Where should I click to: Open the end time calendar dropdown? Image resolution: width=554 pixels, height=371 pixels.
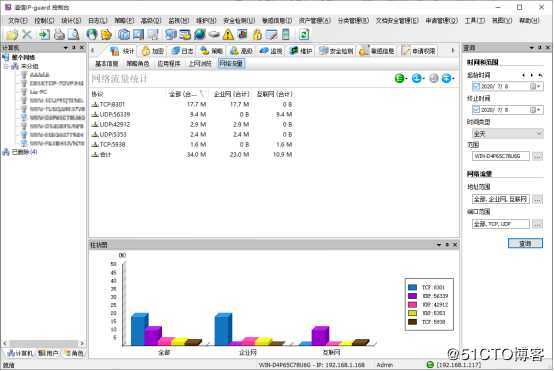pyautogui.click(x=536, y=110)
